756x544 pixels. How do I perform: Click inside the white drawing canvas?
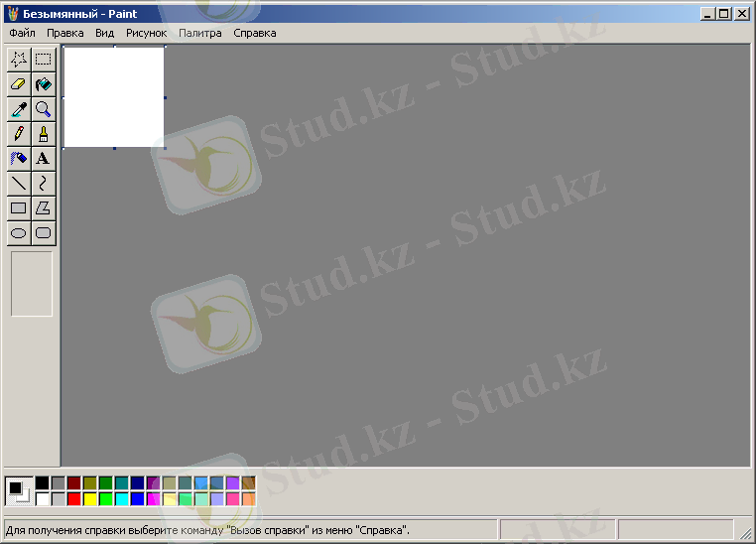pyautogui.click(x=113, y=96)
